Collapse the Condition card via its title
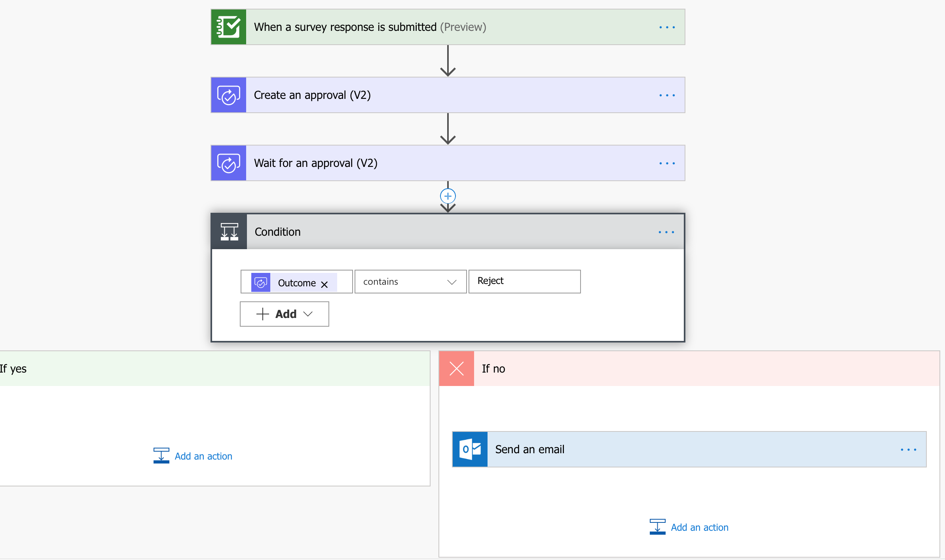 [278, 232]
